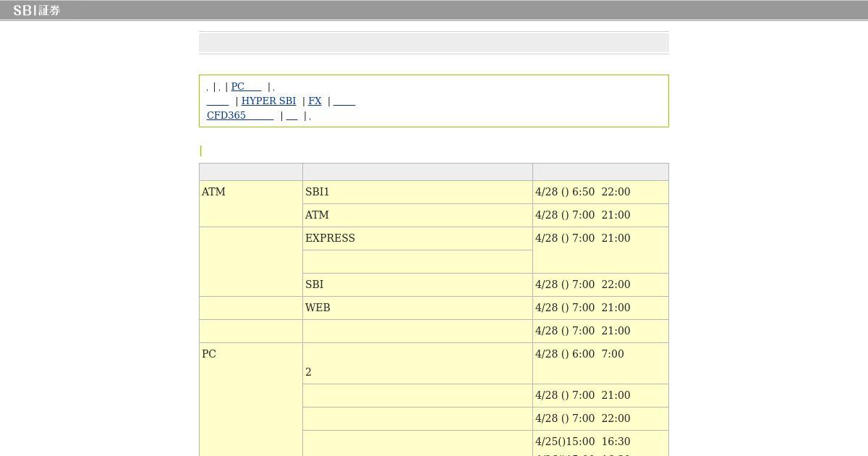Click the blank underlined link after FX
868x456 pixels.
click(x=344, y=101)
